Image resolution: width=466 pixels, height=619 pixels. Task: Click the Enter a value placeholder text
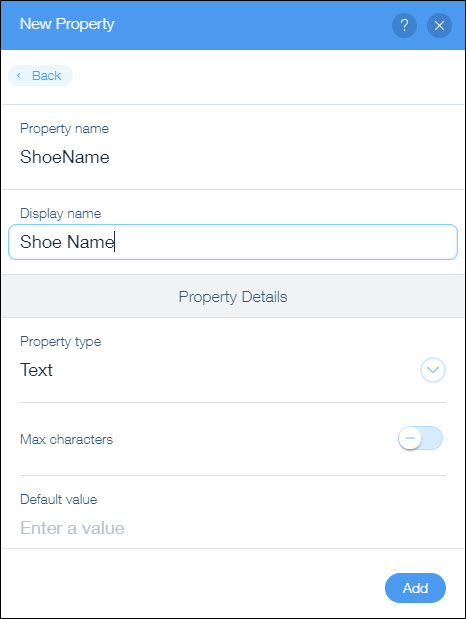72,528
